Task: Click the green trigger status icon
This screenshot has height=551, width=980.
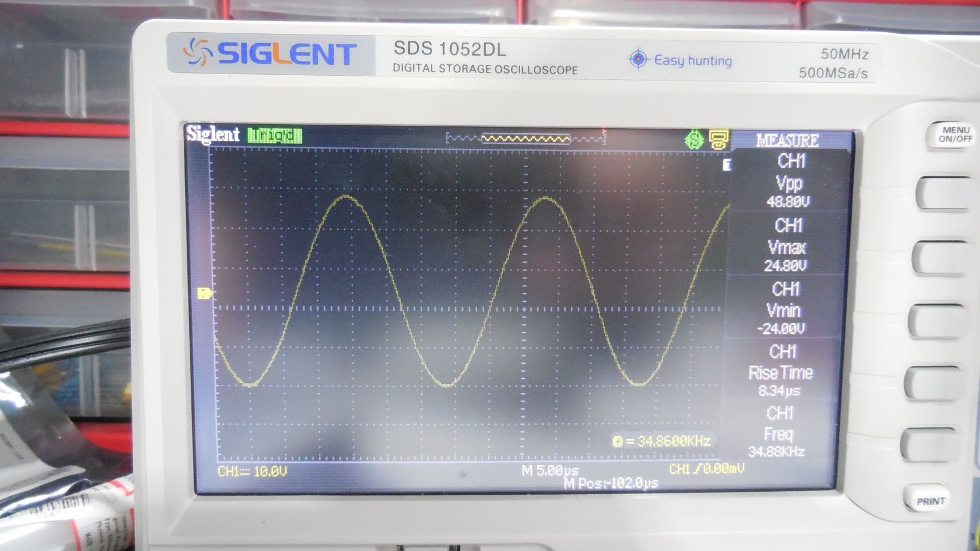Action: point(694,140)
